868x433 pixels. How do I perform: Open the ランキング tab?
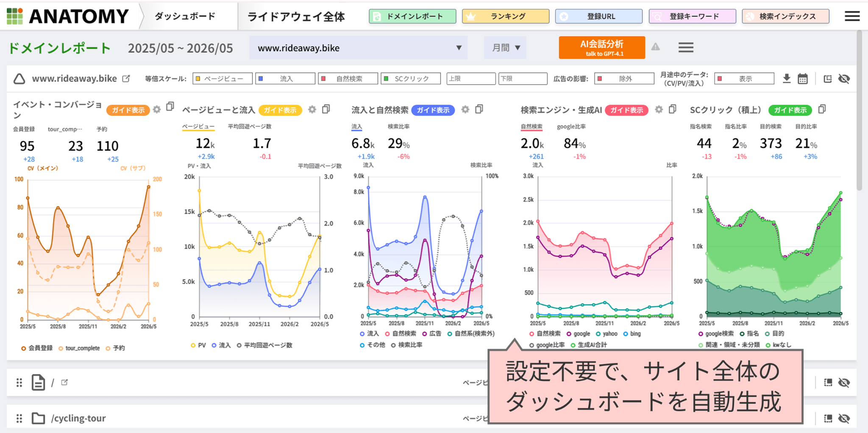pos(506,17)
